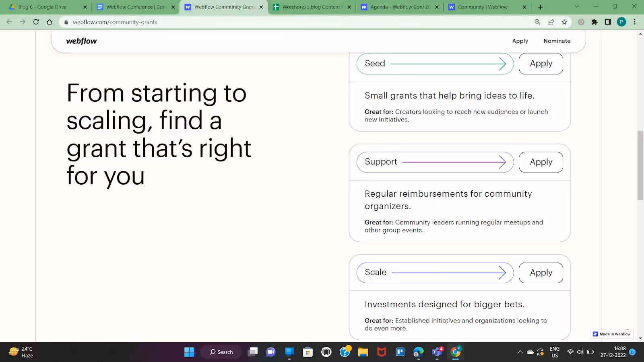This screenshot has height=362, width=644.
Task: Apply for the Seed grant
Action: point(541,64)
